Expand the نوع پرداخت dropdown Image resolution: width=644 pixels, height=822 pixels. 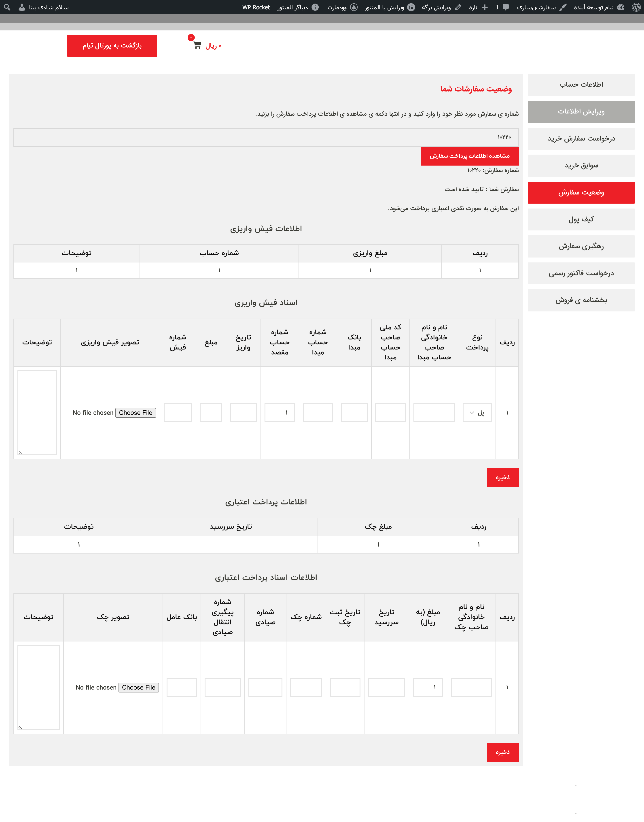click(477, 413)
